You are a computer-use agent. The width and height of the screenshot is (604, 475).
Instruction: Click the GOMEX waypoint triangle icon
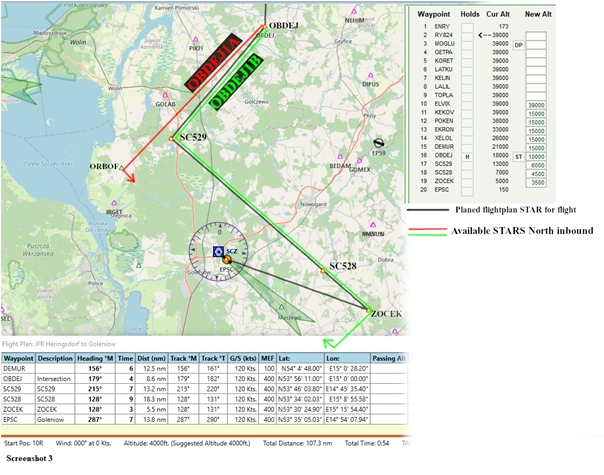[x=359, y=160]
